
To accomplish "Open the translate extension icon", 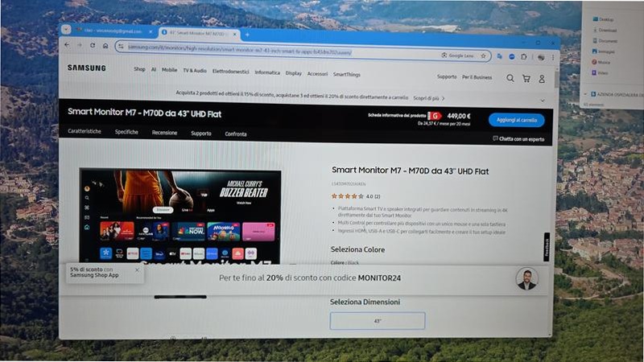I will coord(499,56).
